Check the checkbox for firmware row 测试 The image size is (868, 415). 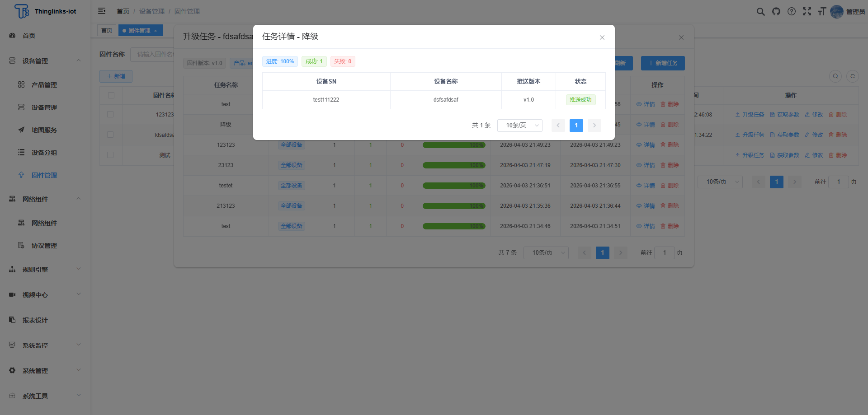110,155
